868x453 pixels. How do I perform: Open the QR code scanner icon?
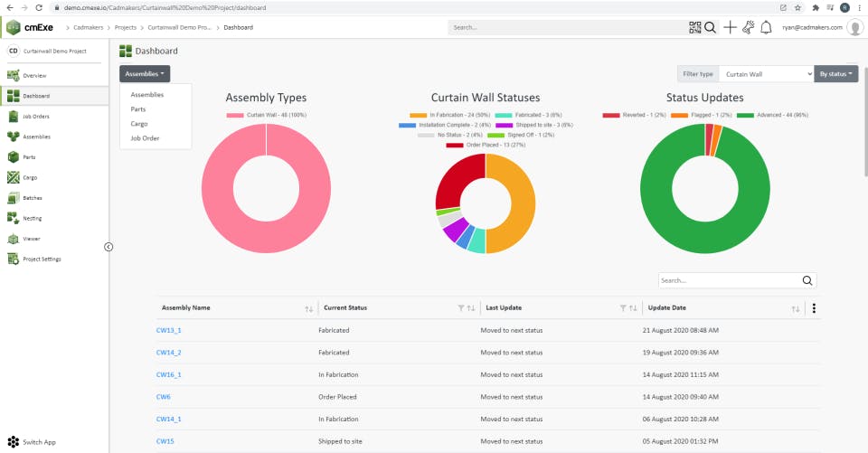[x=694, y=27]
